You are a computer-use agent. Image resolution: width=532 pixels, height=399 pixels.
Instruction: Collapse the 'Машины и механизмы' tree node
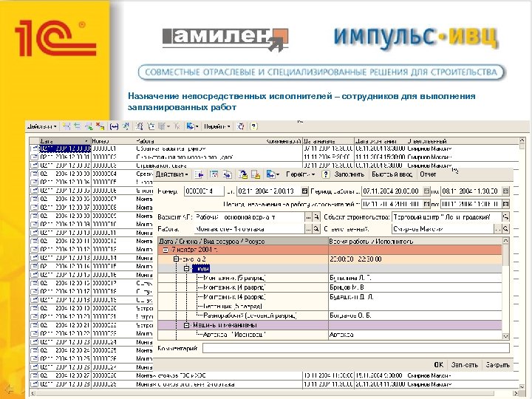[186, 325]
